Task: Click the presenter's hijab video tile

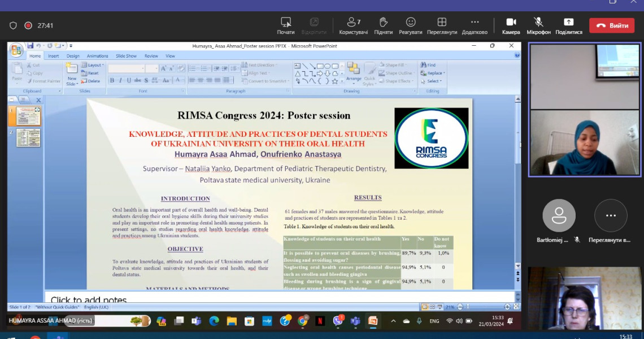Action: 585,110
